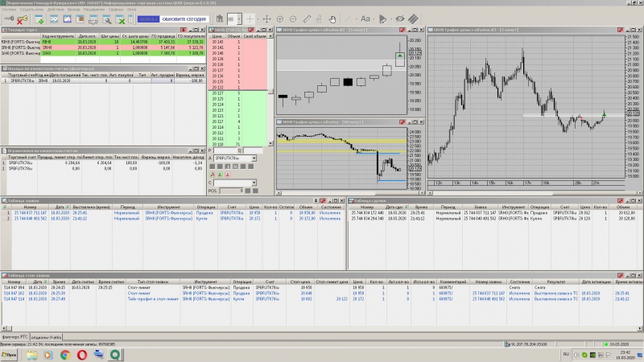The height and width of the screenshot is (362, 644).
Task: Select the SiH0 row in Текущие торги table
Action: pos(103,53)
